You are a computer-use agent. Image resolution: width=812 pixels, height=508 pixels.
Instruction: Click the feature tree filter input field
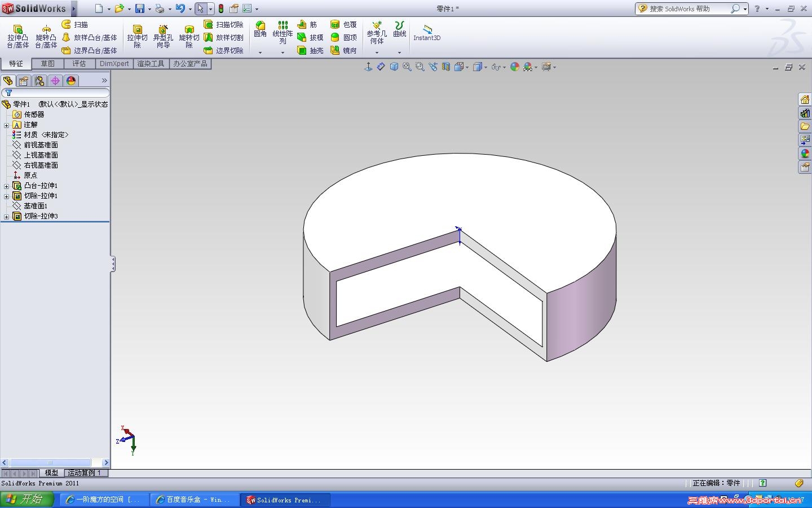pyautogui.click(x=55, y=93)
